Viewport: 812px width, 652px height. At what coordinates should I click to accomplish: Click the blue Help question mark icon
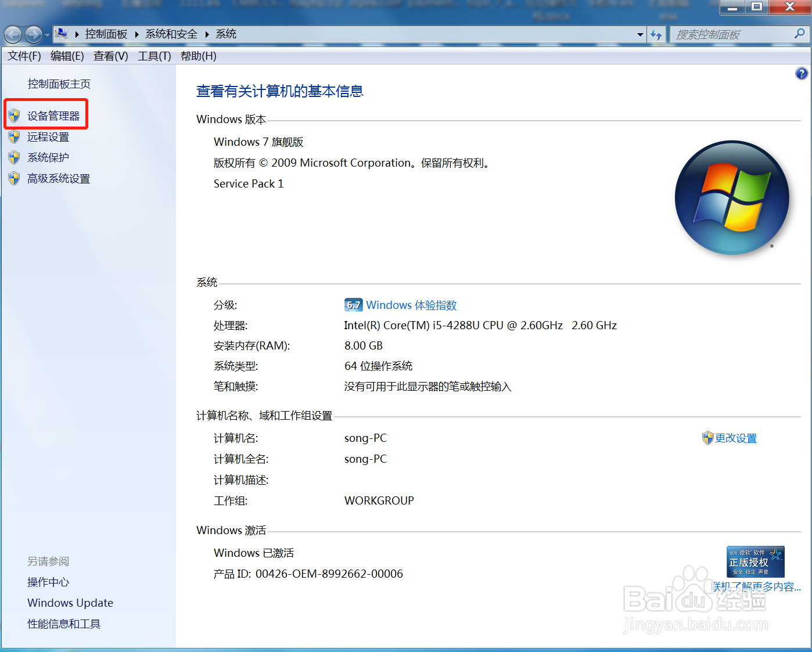[802, 73]
